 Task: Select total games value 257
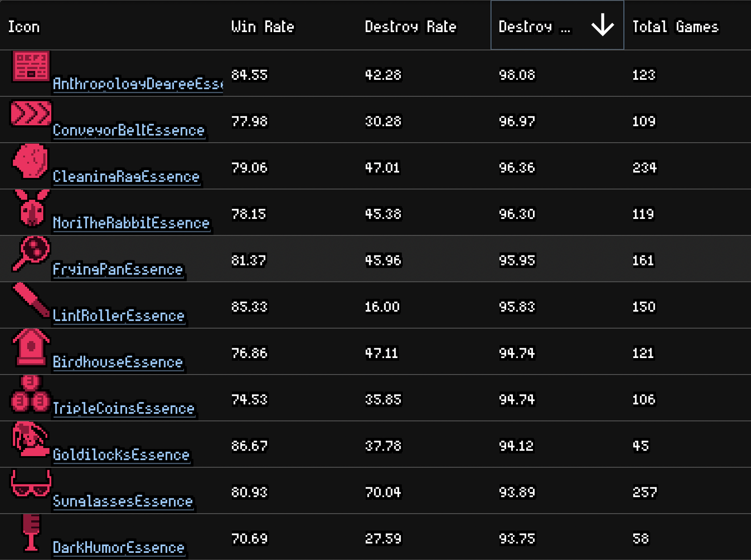[x=645, y=492]
